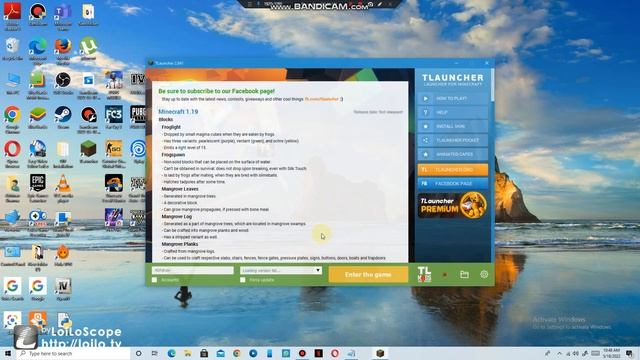Open taskbar clock and date
Screen dimensions: 640x360
[x=611, y=353]
